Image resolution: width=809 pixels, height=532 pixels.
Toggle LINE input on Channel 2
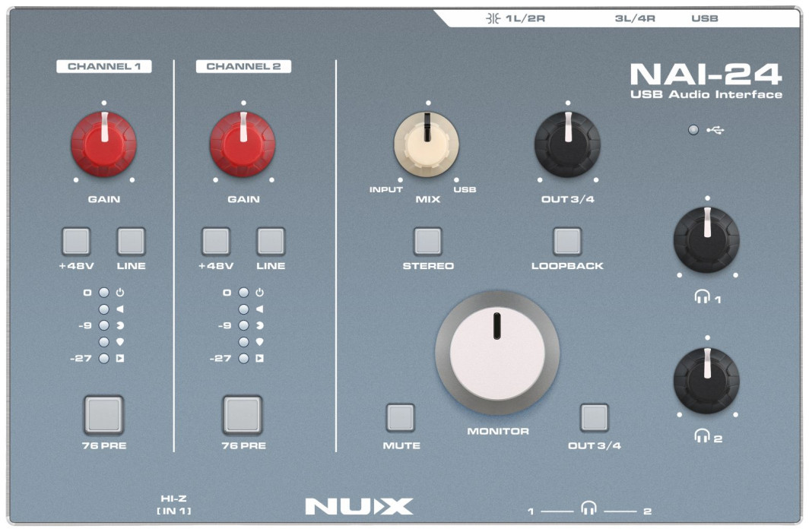(272, 242)
